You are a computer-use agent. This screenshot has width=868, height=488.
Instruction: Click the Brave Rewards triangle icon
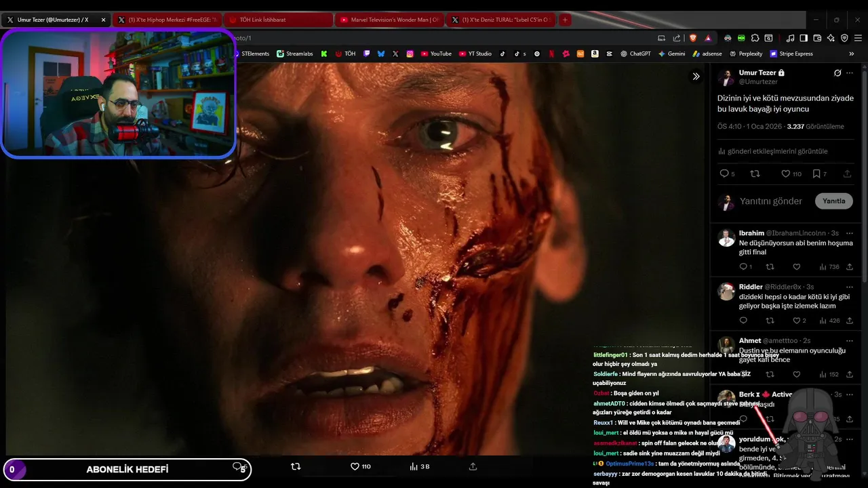coord(708,38)
